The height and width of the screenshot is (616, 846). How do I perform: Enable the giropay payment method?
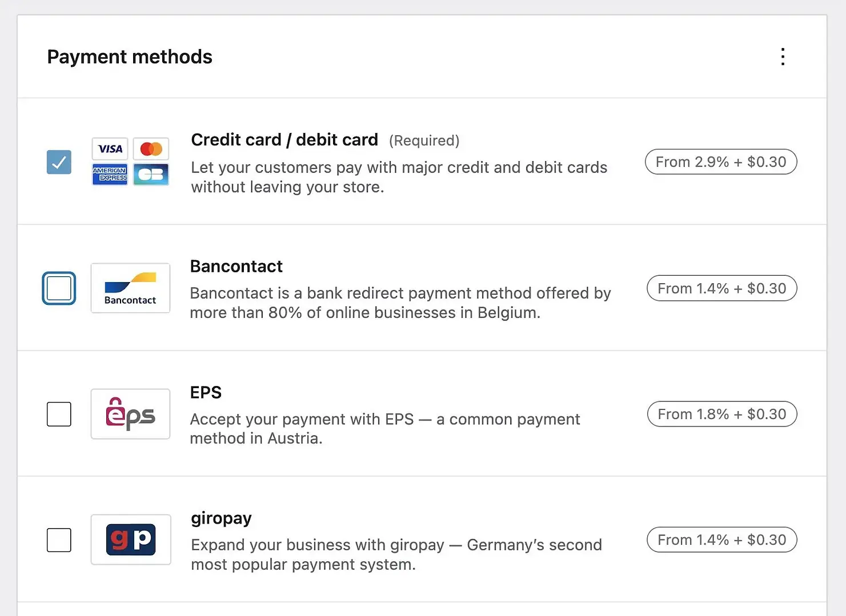59,539
